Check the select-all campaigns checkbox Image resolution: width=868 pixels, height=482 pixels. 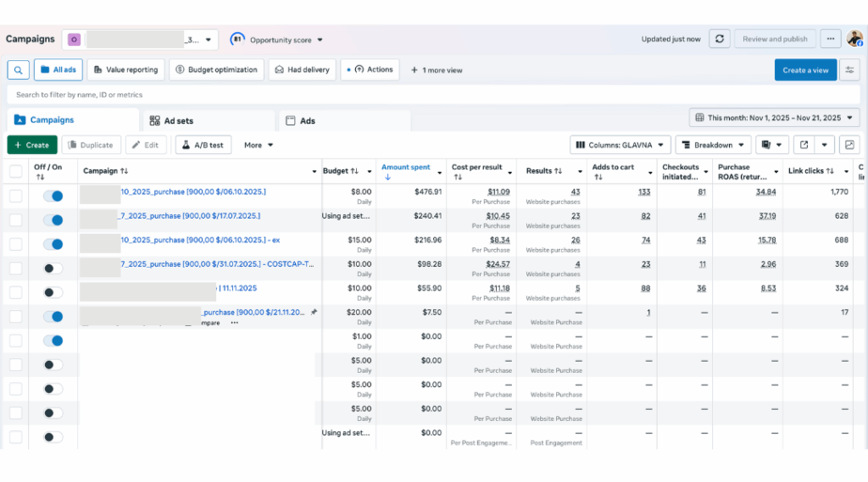[x=16, y=171]
